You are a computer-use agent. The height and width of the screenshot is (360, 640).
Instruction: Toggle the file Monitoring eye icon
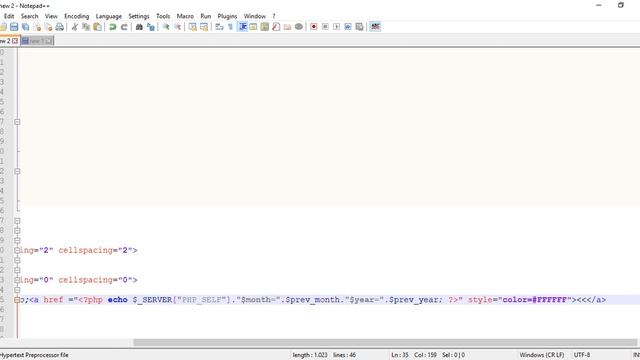point(299,27)
